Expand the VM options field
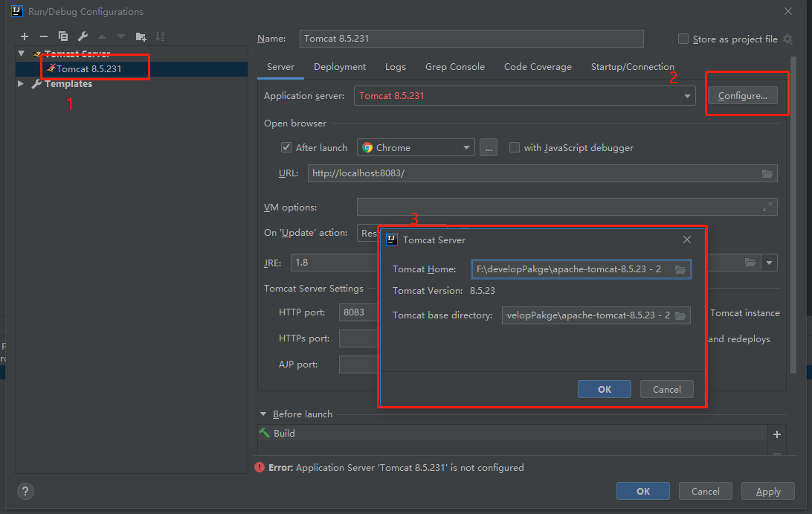This screenshot has width=812, height=514. pyautogui.click(x=767, y=208)
